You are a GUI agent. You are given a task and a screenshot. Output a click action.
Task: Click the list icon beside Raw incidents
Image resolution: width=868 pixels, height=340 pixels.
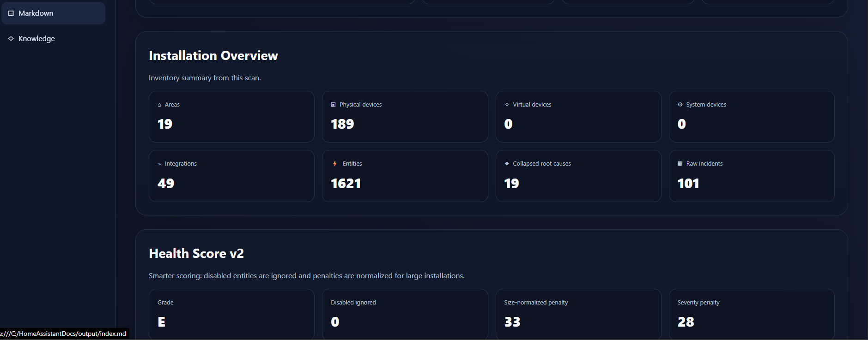point(680,164)
